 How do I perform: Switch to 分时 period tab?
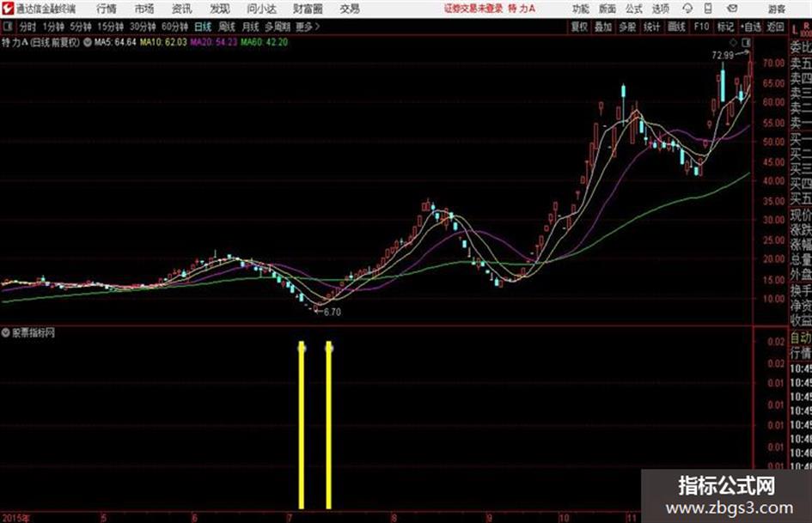(27, 27)
